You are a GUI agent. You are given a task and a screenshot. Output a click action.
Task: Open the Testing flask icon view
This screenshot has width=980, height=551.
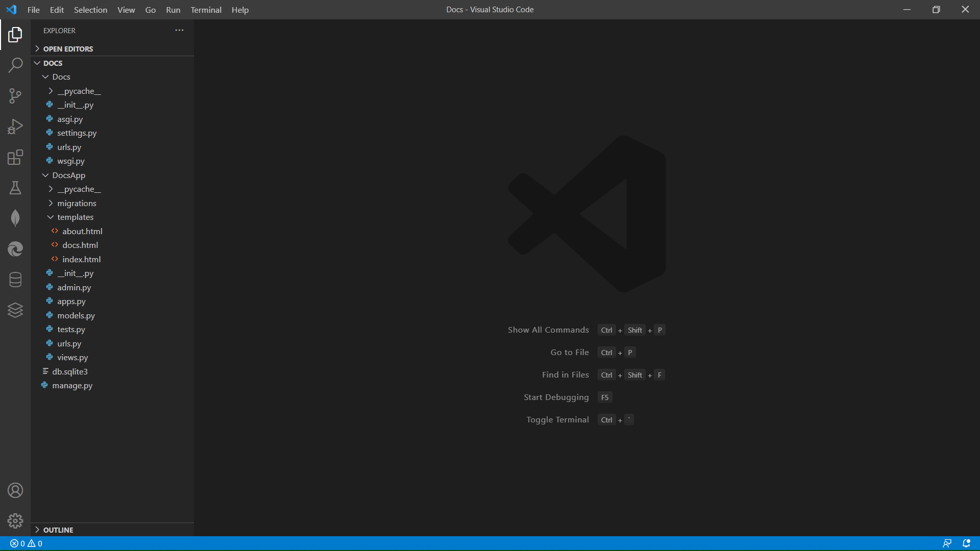point(15,188)
